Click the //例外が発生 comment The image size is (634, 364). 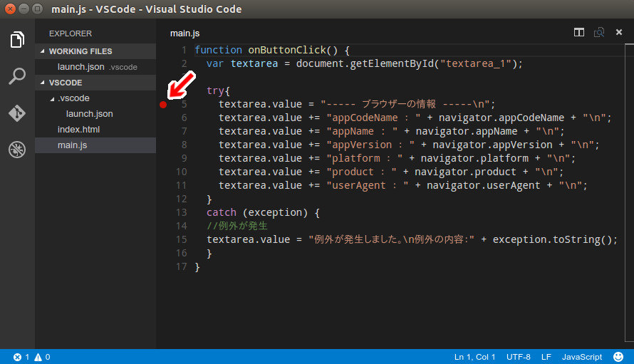tap(237, 226)
